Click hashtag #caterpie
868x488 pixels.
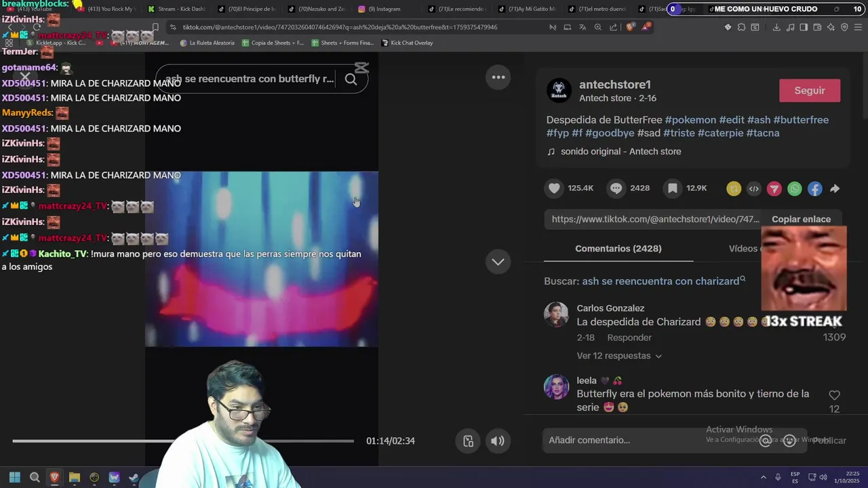coord(720,133)
